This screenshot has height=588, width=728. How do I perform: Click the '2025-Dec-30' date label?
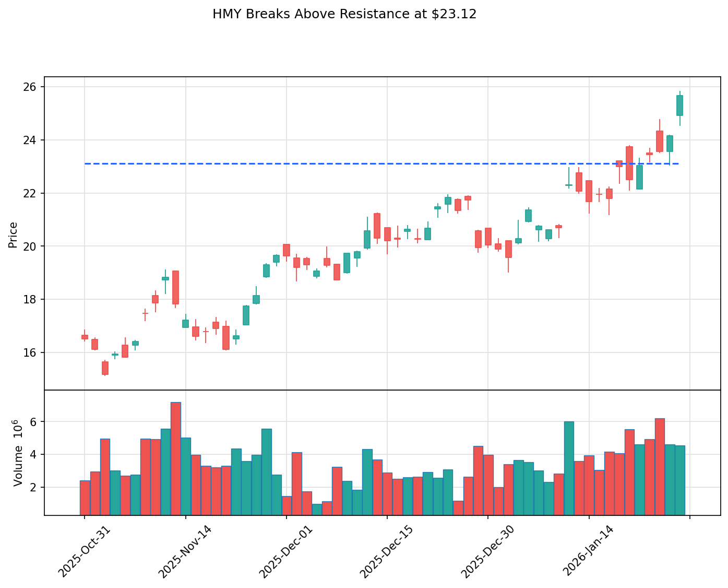coord(488,550)
